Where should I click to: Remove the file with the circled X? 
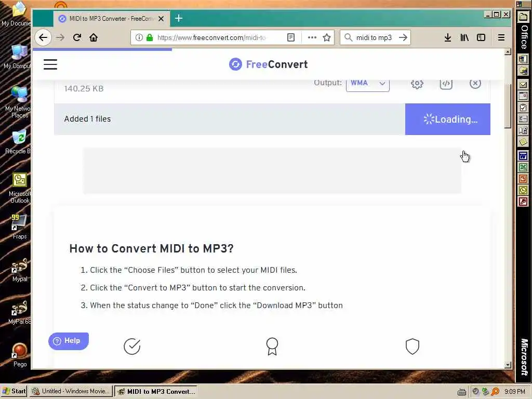click(475, 84)
